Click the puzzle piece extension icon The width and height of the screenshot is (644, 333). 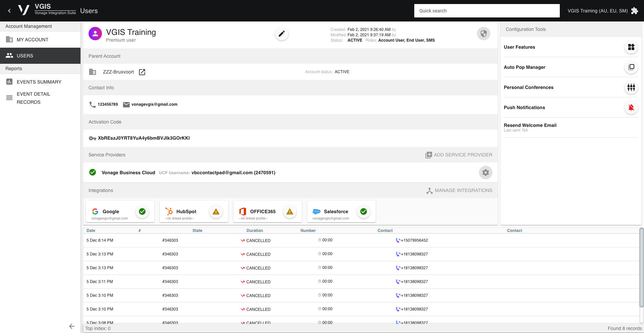(x=635, y=11)
